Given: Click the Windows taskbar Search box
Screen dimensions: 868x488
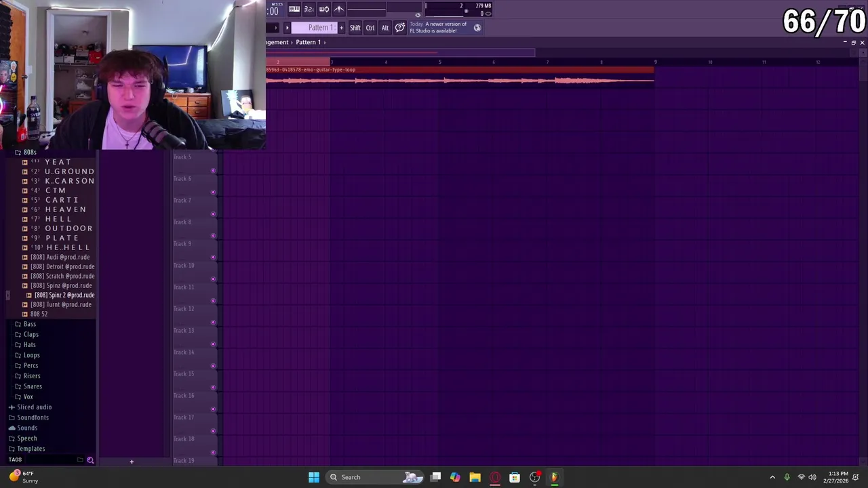Looking at the screenshot, I should [376, 477].
